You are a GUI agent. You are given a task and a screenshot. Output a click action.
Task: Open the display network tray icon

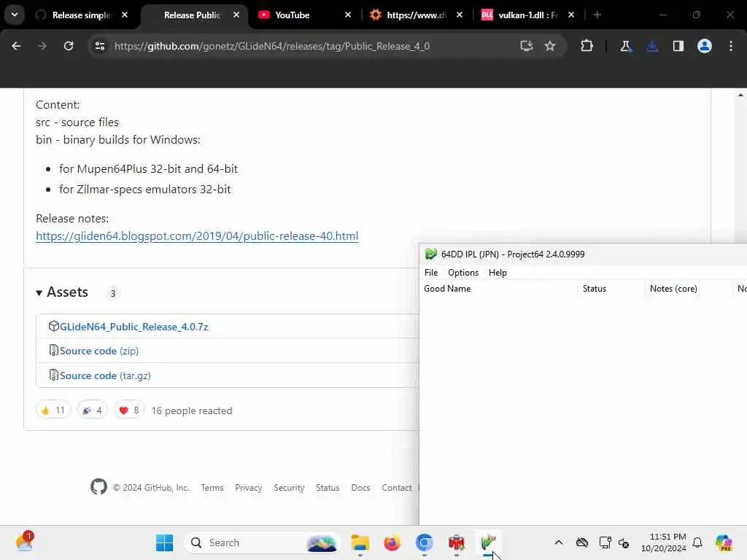click(x=605, y=542)
